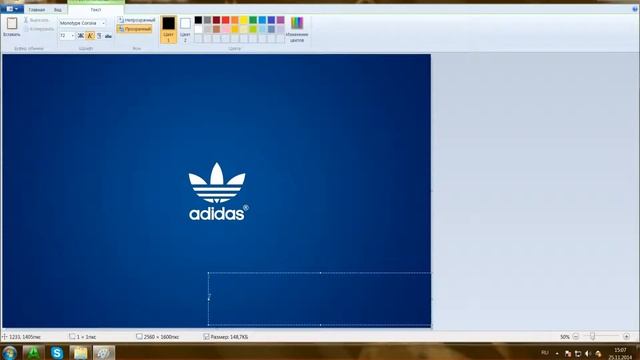This screenshot has height=360, width=640.
Task: Click the zoom in plus button
Action: [x=627, y=337]
